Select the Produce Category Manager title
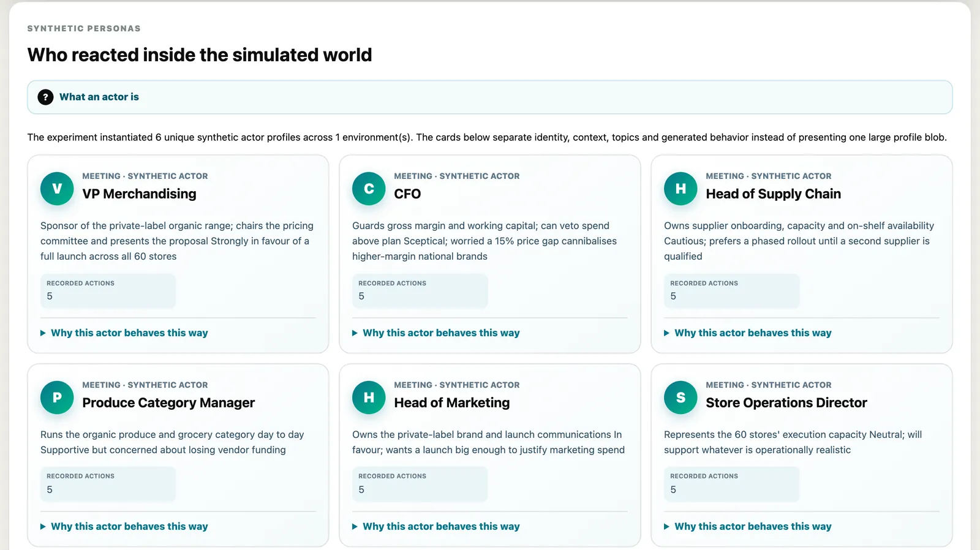The width and height of the screenshot is (980, 550). [x=168, y=403]
